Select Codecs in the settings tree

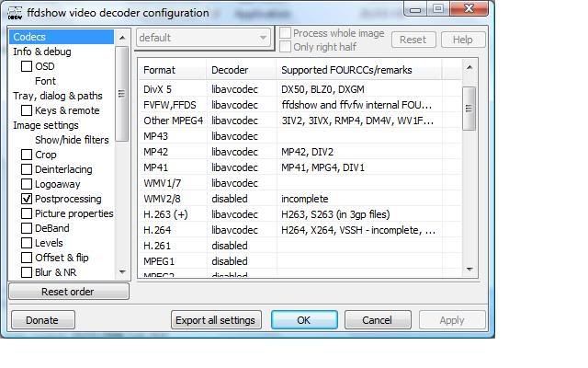tap(62, 37)
